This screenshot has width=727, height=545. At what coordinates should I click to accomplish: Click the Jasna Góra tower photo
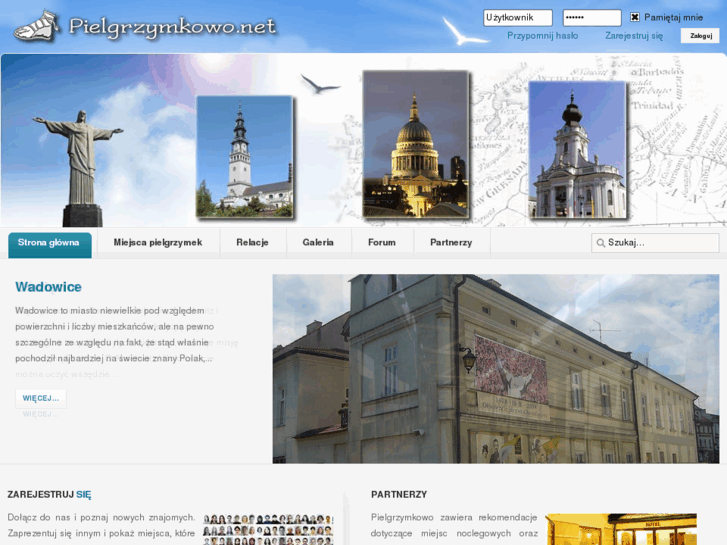coord(245,157)
